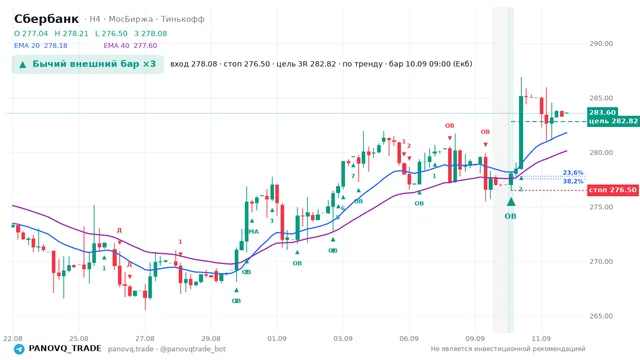This screenshot has width=640, height=360.
Task: Click the 23.6% Fibonacci level label
Action: pyautogui.click(x=573, y=173)
